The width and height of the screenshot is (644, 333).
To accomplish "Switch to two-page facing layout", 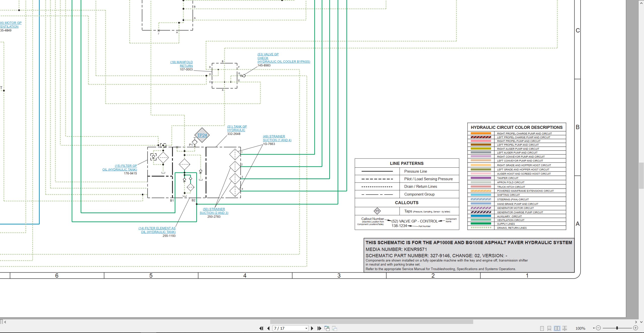I will tap(557, 328).
